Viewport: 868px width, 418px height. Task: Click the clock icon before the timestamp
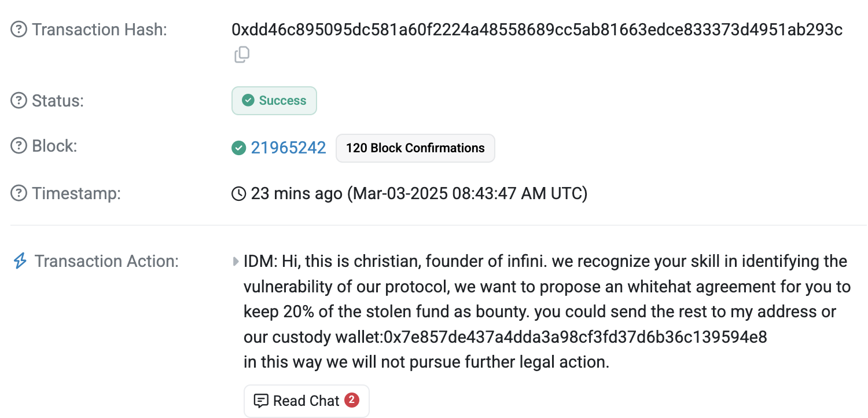(238, 193)
